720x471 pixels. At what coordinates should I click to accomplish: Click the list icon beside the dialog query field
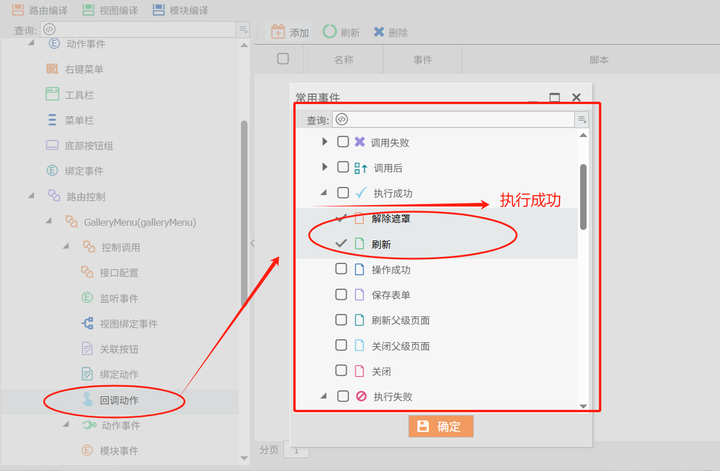click(581, 119)
